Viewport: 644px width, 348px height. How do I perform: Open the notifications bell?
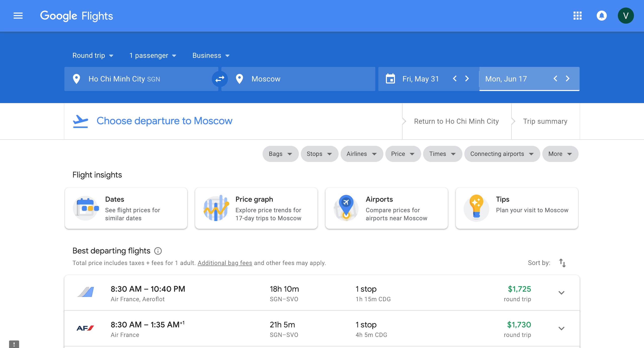pos(602,16)
